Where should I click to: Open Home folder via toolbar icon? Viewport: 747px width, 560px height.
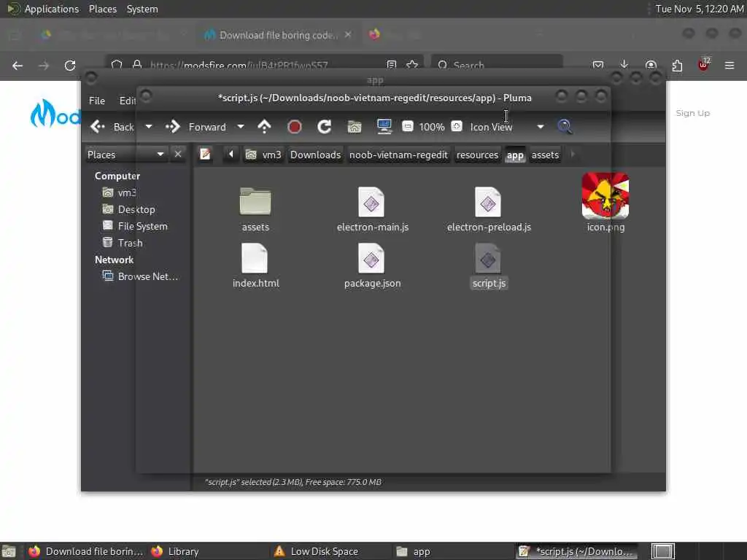click(x=355, y=127)
